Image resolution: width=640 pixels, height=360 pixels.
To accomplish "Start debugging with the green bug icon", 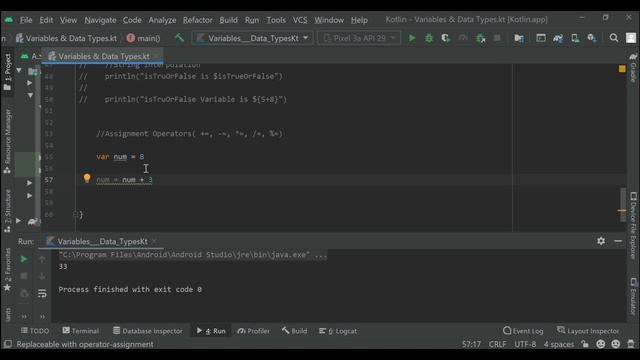I will pyautogui.click(x=429, y=38).
